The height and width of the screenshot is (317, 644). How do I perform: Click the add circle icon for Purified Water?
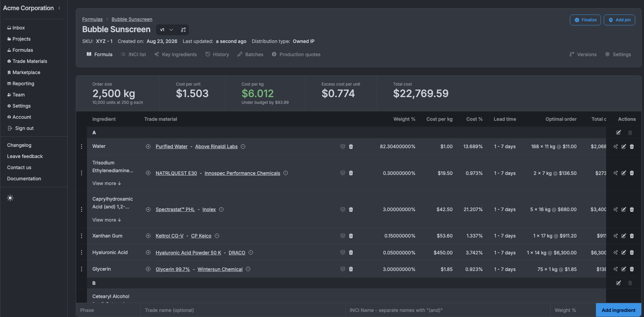click(148, 146)
